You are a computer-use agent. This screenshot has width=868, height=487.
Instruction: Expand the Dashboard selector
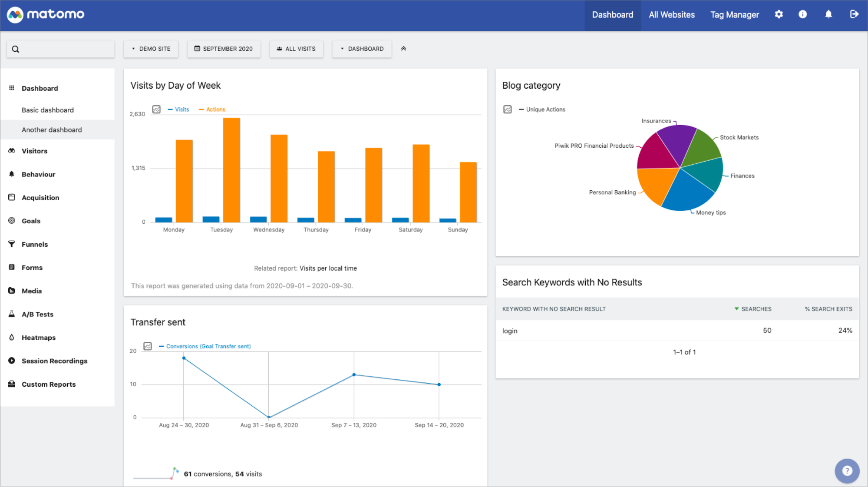point(362,49)
